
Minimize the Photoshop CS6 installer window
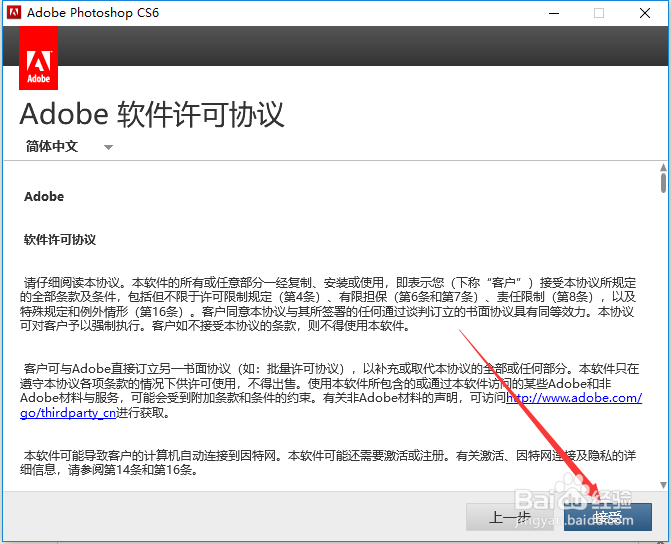[x=554, y=13]
